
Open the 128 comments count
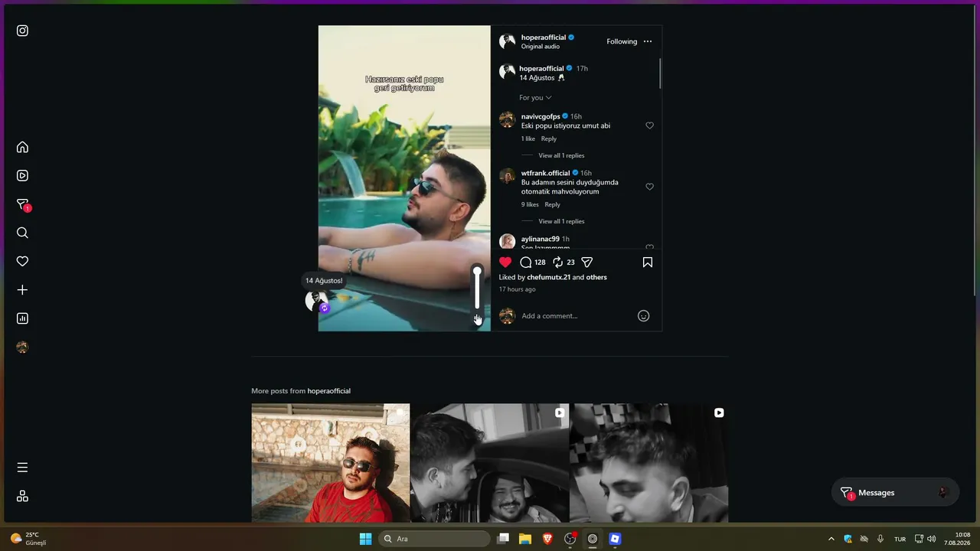(540, 262)
